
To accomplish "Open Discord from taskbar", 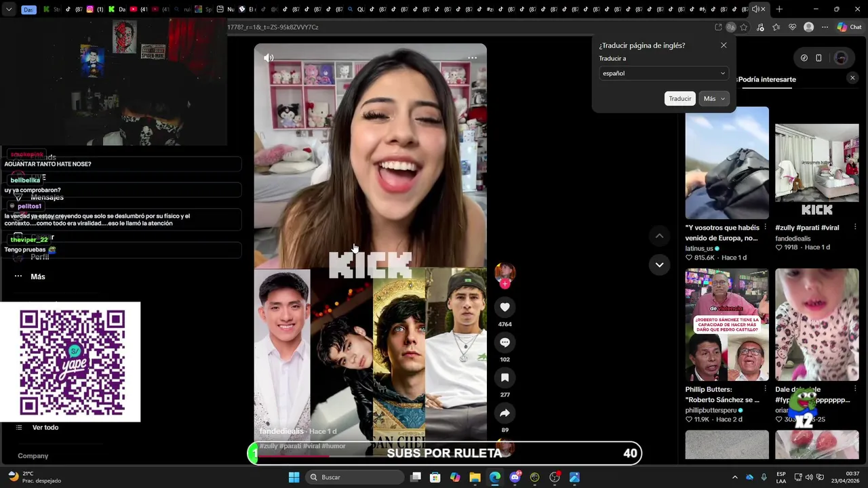I will pyautogui.click(x=515, y=477).
